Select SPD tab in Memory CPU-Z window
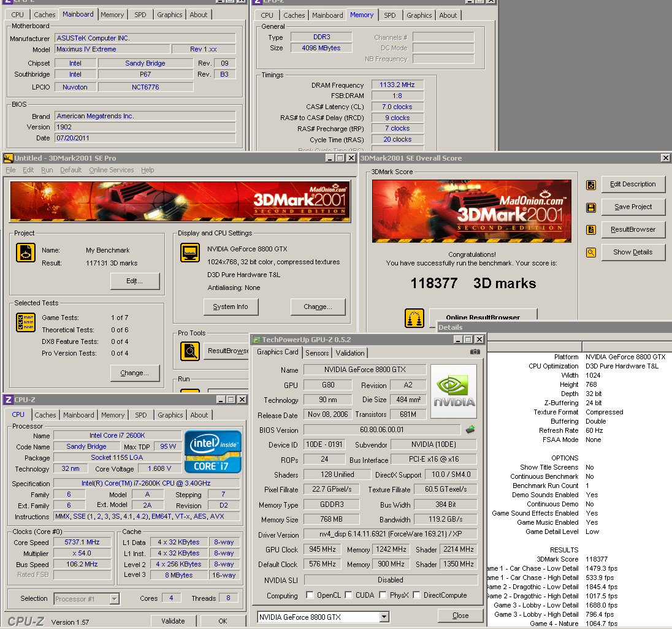The width and height of the screenshot is (672, 629). (x=389, y=15)
